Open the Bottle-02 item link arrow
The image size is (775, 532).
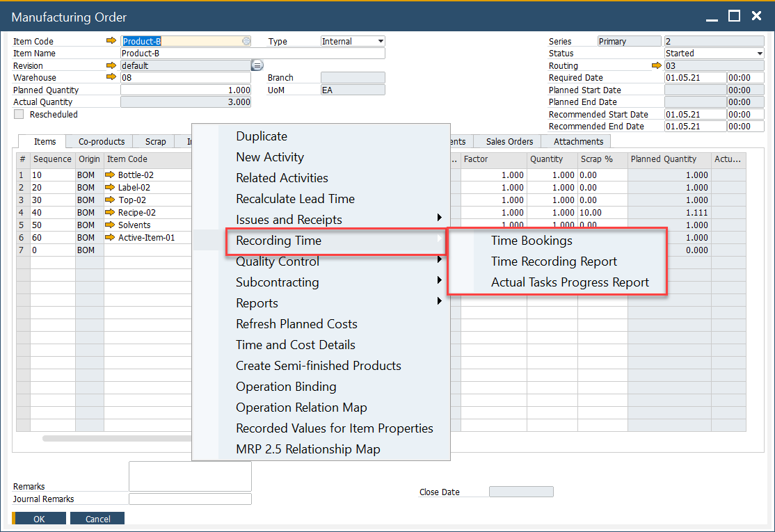(x=110, y=175)
